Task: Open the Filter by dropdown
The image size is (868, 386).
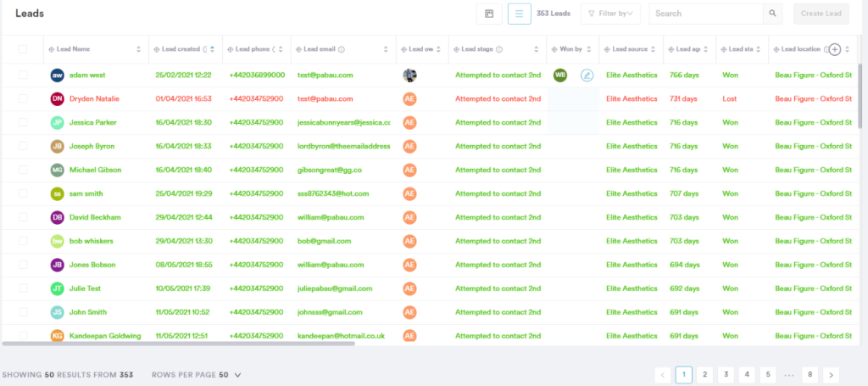Action: click(610, 14)
